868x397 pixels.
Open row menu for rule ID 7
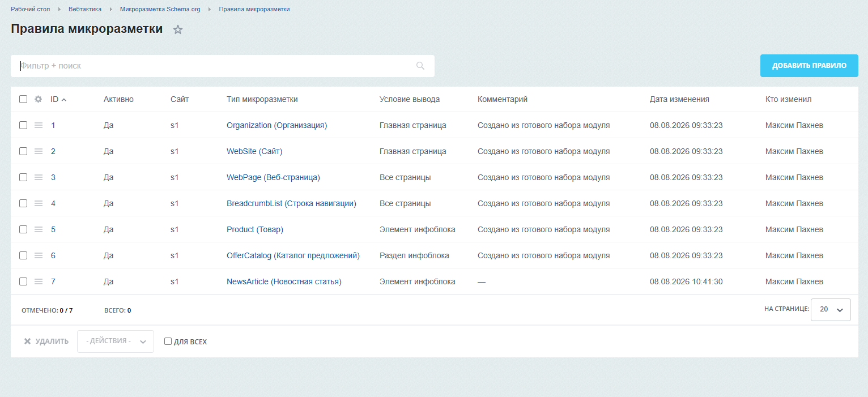(39, 281)
